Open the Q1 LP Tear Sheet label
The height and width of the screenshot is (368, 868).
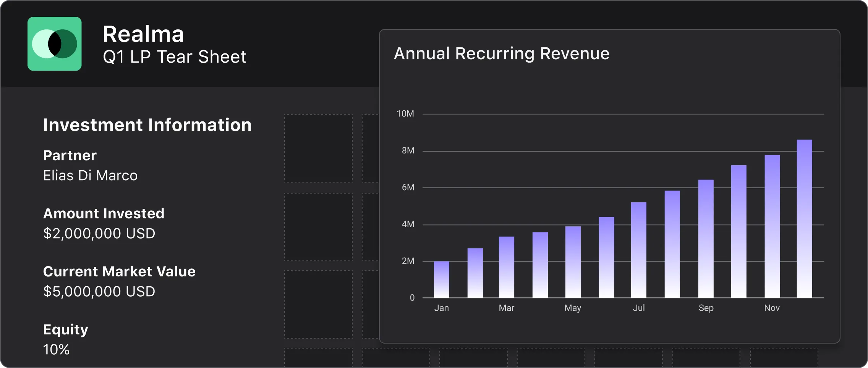click(175, 56)
